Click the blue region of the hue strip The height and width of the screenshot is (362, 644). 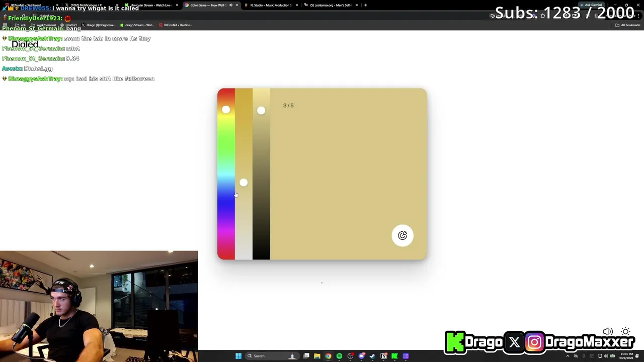226,201
